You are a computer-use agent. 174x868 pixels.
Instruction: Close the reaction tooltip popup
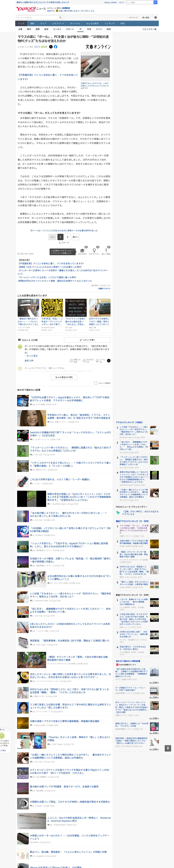[x=74, y=250]
